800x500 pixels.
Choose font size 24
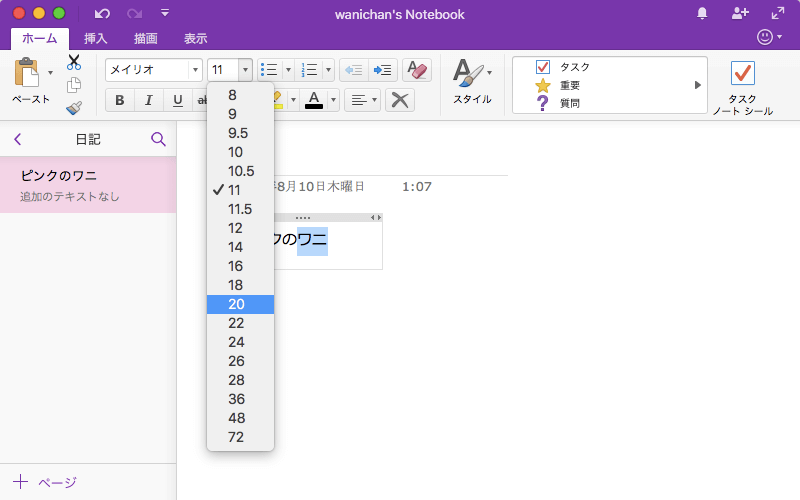[x=240, y=342]
